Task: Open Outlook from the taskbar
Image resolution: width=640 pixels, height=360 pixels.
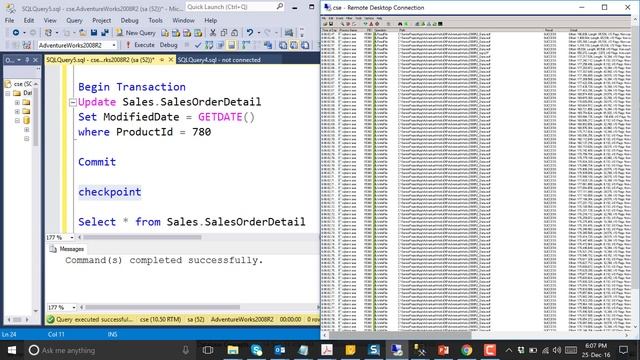Action: point(280,350)
